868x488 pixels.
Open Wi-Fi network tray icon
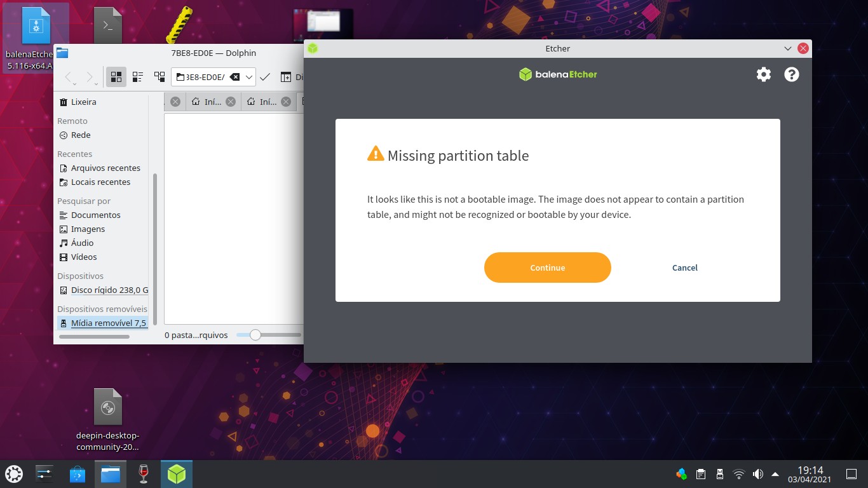click(x=738, y=474)
